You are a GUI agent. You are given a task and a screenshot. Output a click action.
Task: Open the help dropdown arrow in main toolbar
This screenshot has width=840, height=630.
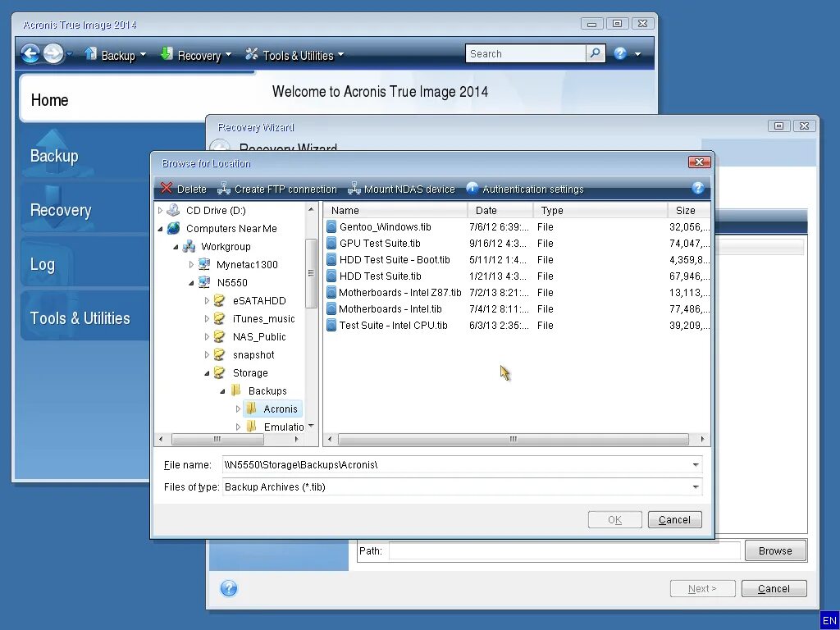click(637, 54)
